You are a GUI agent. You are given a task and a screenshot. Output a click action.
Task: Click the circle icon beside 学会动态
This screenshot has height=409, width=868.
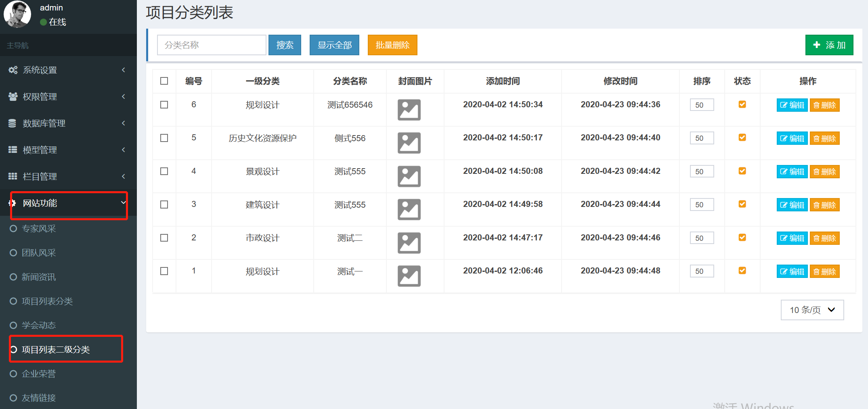(13, 326)
